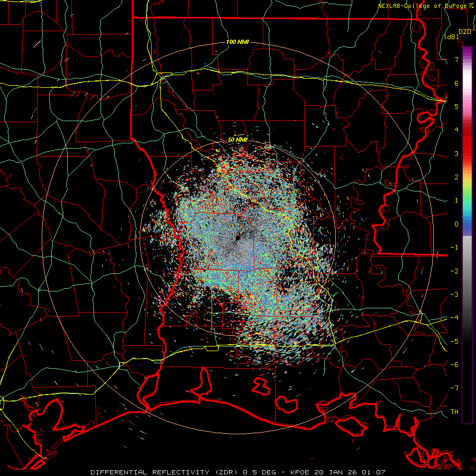Click the 5 value on the dB scale
This screenshot has width=476, height=476.
pos(456,106)
